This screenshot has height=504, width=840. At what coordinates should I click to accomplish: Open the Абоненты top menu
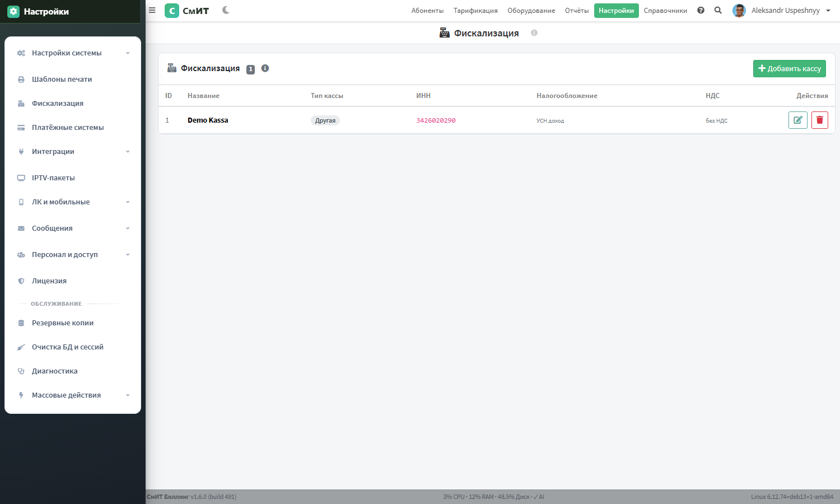[x=427, y=11]
